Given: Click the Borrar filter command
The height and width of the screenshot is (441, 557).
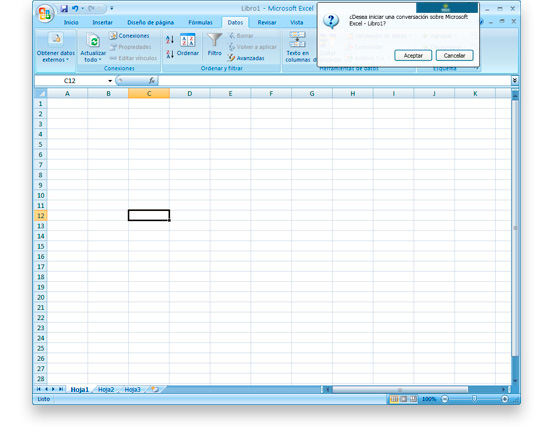Looking at the screenshot, I should (241, 36).
